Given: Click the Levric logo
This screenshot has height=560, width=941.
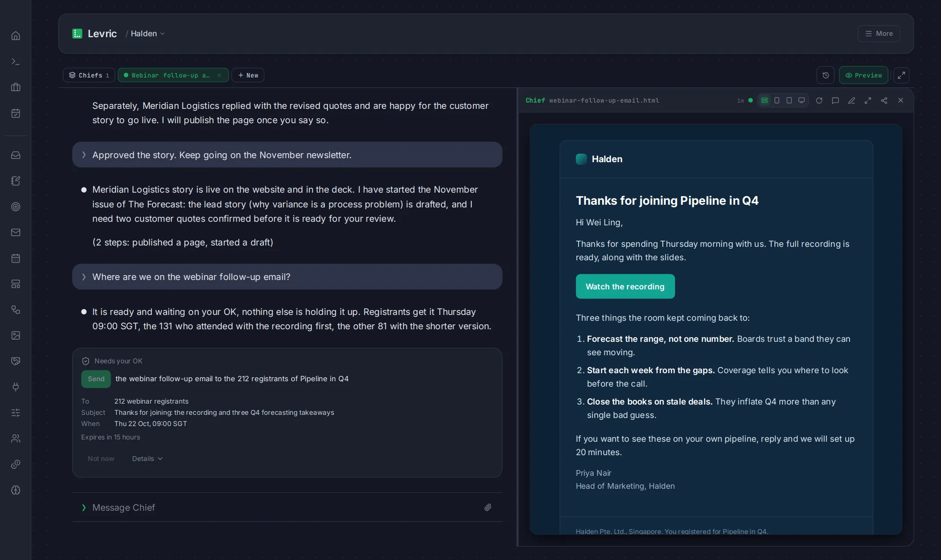Looking at the screenshot, I should (95, 34).
